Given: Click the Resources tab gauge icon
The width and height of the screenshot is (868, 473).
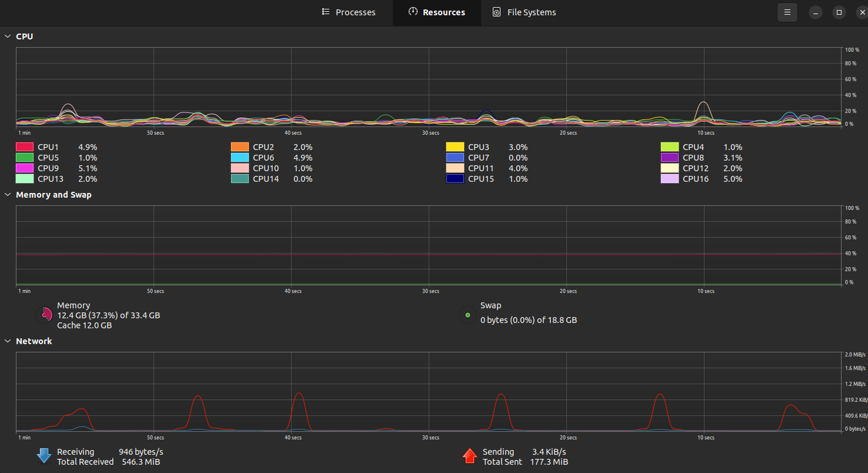Looking at the screenshot, I should tap(413, 12).
